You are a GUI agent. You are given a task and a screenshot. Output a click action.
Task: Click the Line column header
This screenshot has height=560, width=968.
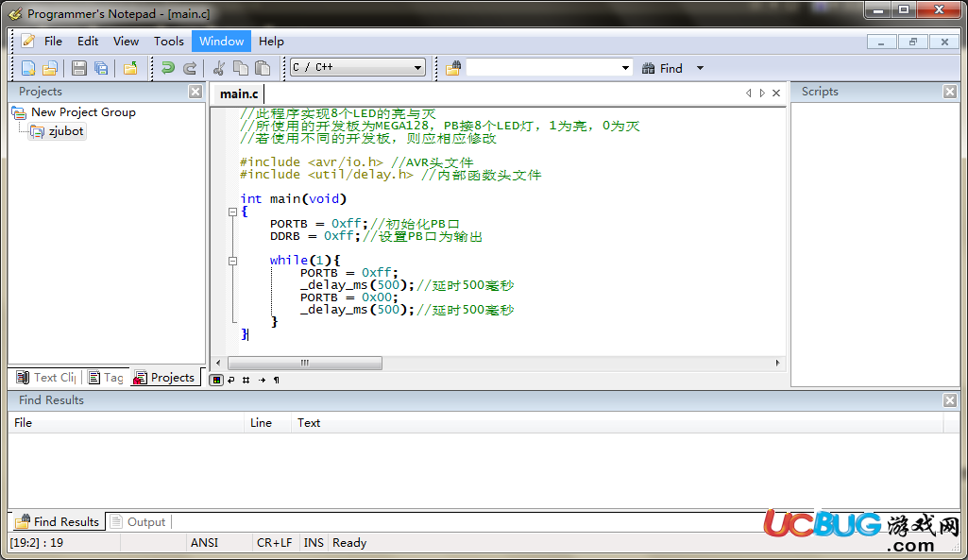tap(268, 423)
